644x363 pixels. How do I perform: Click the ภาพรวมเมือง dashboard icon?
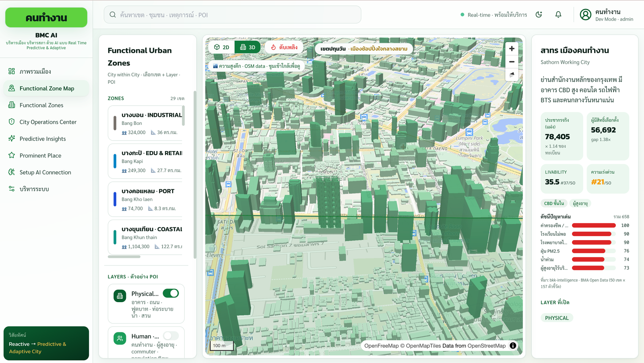tap(12, 71)
